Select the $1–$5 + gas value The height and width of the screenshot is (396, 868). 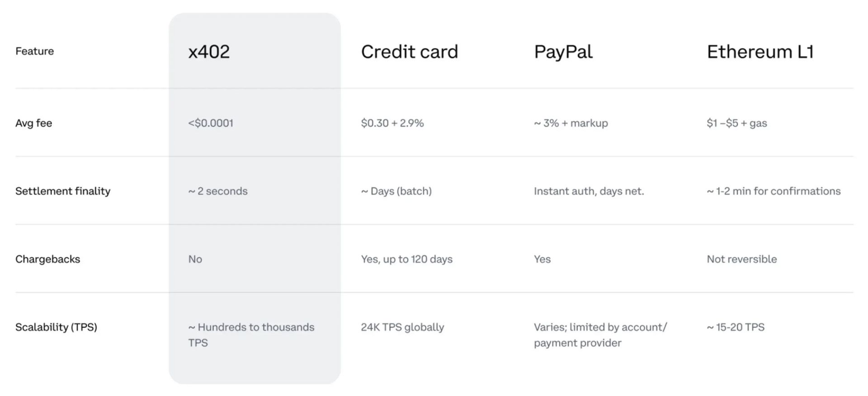click(736, 123)
